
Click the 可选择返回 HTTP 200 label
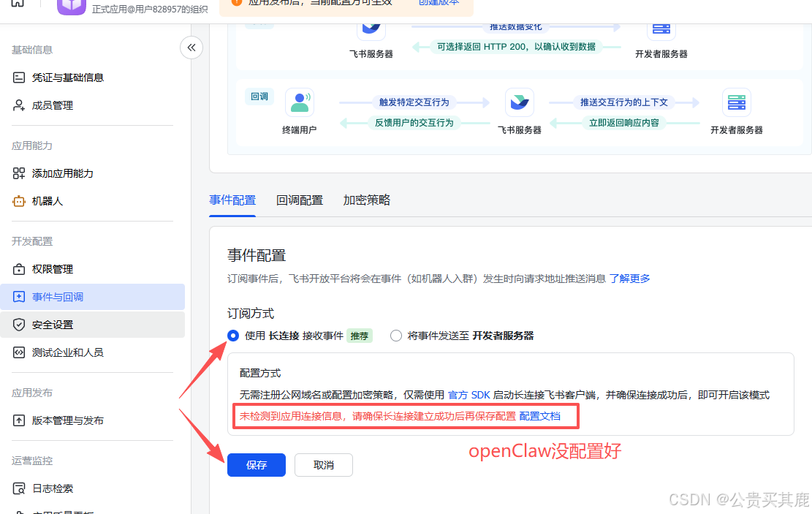point(516,47)
